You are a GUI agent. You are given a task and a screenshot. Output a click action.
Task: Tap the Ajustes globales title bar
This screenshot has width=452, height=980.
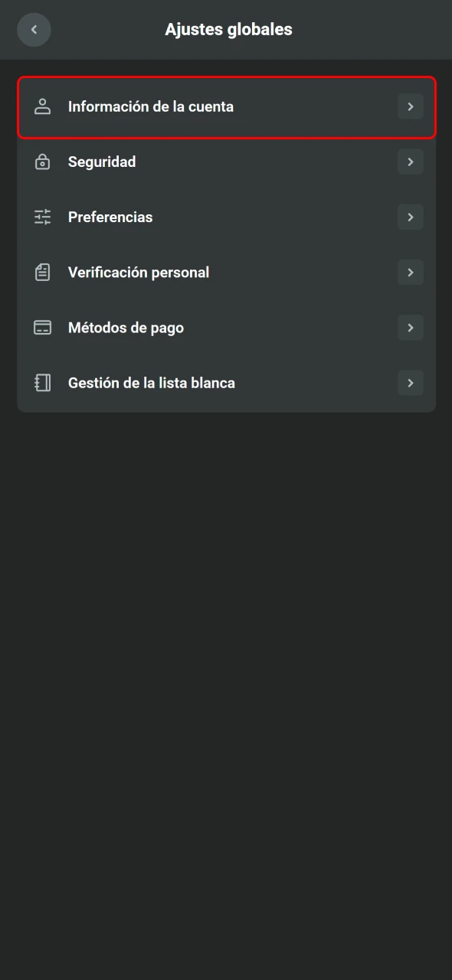pos(228,29)
